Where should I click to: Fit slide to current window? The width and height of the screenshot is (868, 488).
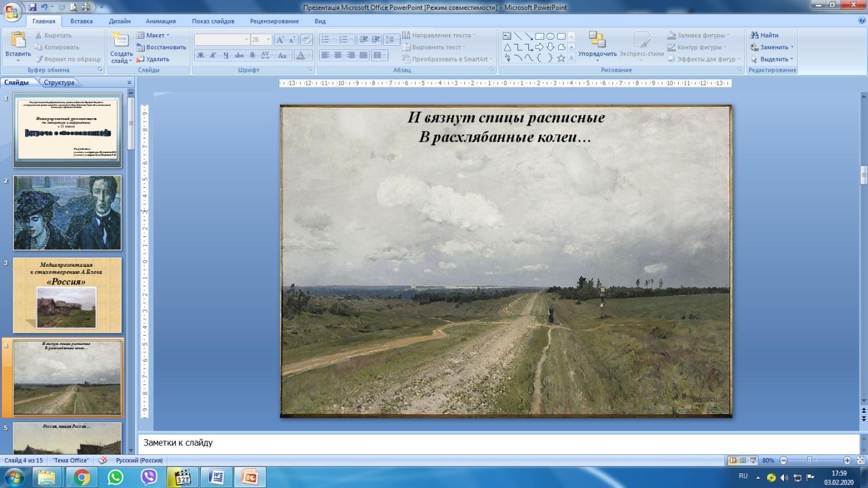(861, 460)
